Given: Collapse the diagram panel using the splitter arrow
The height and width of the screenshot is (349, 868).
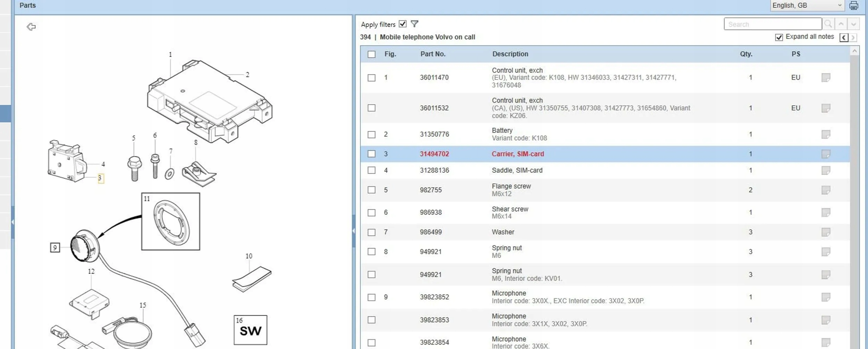Looking at the screenshot, I should 353,230.
